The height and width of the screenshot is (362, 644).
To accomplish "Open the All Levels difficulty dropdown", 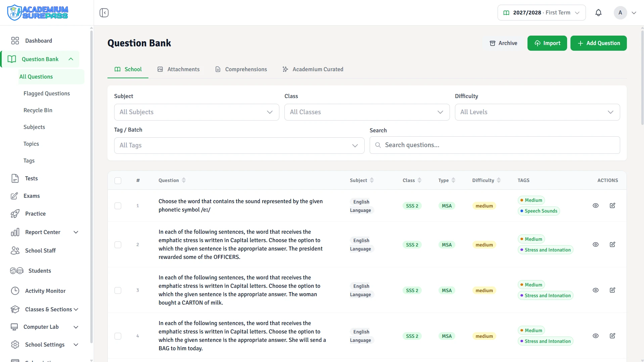I will [537, 112].
